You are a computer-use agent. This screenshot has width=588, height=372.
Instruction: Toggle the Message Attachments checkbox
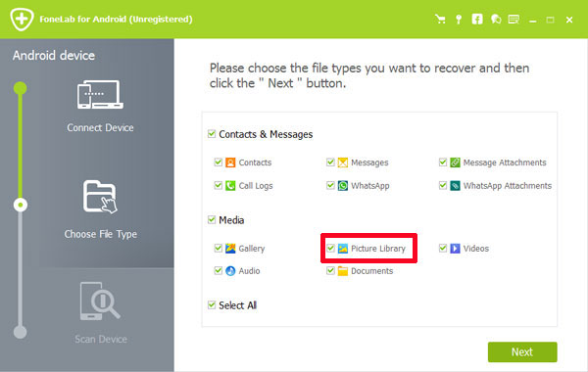(x=443, y=162)
